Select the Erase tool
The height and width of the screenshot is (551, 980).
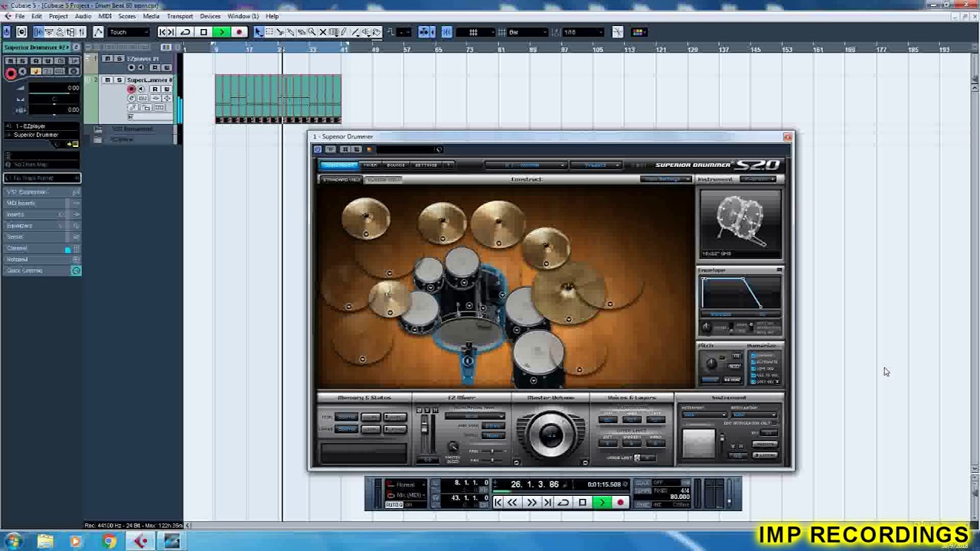tap(301, 32)
